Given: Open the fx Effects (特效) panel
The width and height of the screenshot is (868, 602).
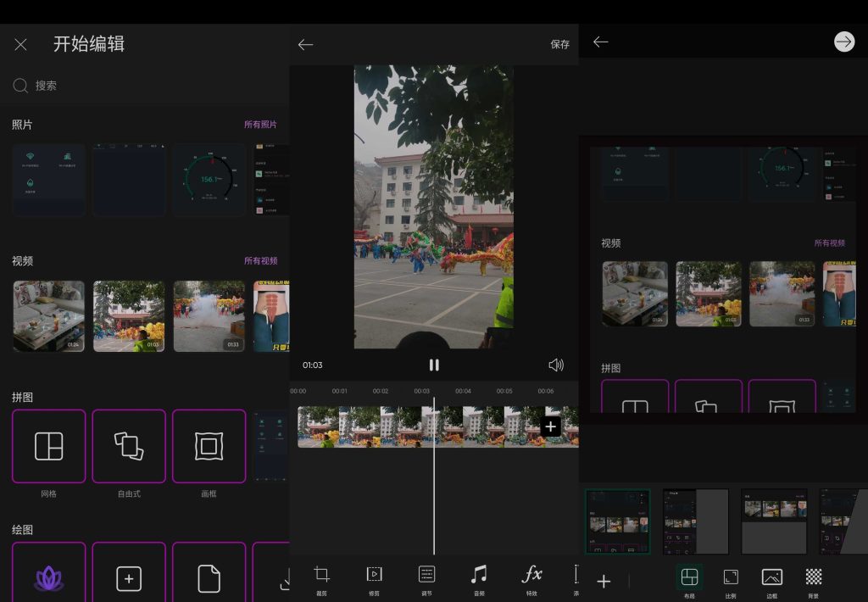Looking at the screenshot, I should click(x=532, y=579).
